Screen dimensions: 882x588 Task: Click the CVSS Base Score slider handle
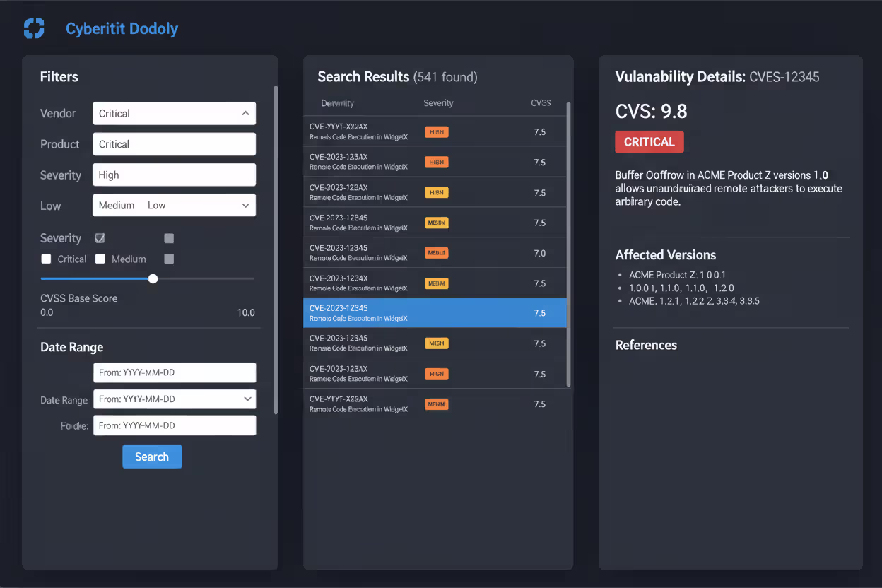pos(153,278)
